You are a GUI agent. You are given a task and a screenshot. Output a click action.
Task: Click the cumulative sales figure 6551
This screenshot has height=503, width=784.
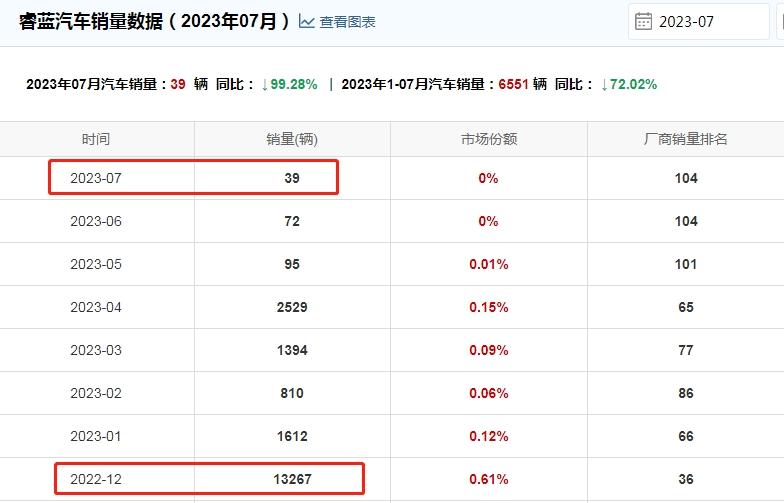(514, 84)
